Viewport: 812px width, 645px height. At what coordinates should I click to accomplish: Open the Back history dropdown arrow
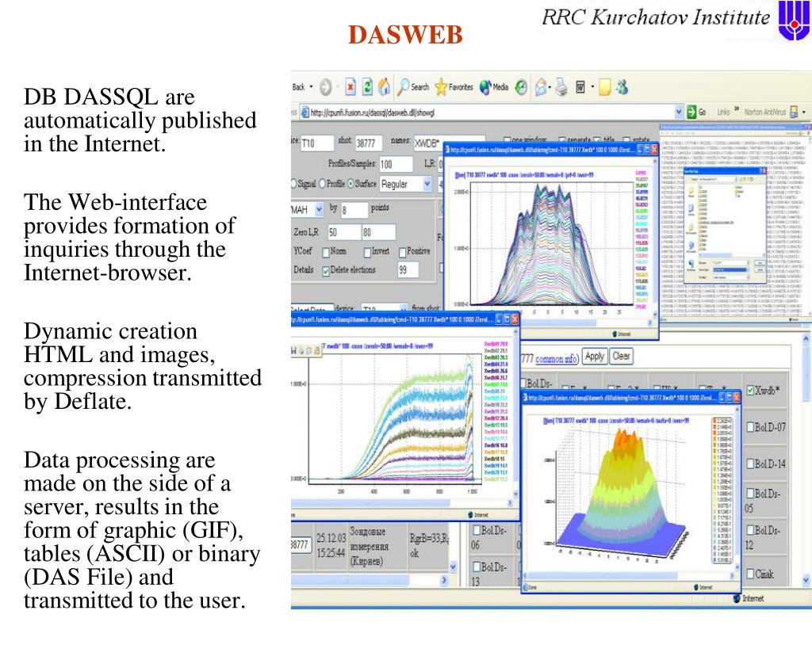pyautogui.click(x=311, y=87)
